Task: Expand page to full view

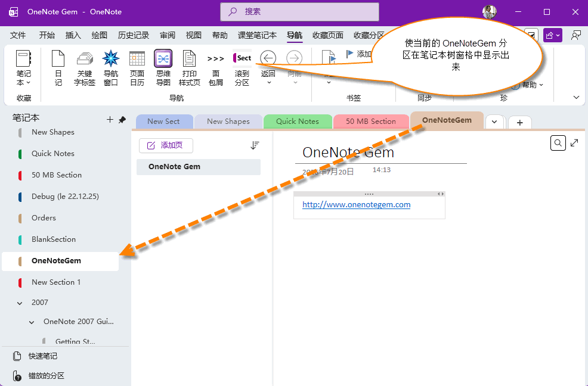Action: click(574, 143)
